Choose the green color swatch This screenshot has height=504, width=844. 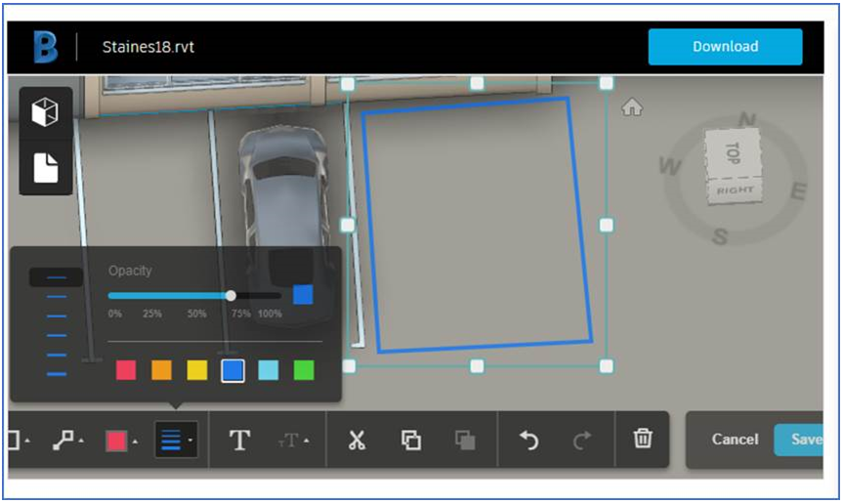coord(304,370)
